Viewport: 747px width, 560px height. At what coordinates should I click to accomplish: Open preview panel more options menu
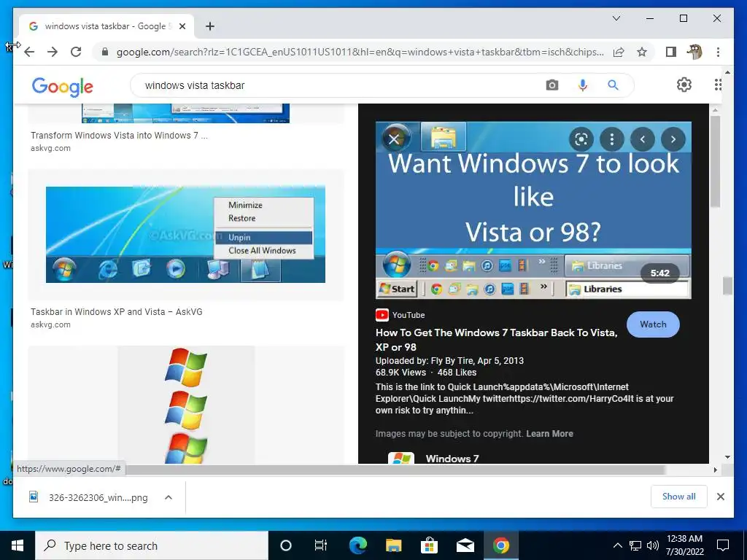(612, 139)
